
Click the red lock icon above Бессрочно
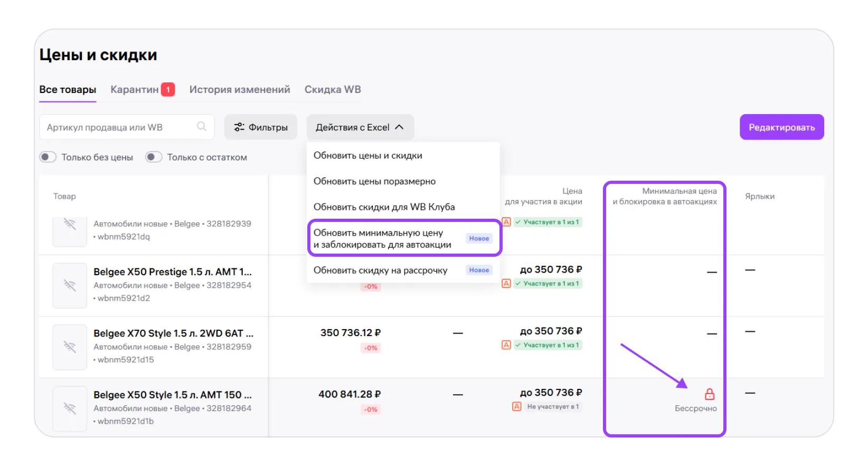710,394
